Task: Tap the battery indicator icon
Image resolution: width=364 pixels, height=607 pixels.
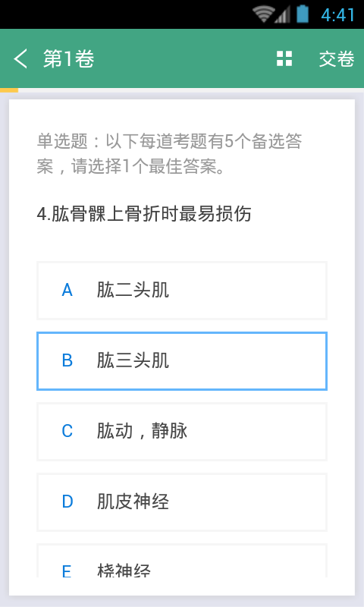Action: point(303,14)
